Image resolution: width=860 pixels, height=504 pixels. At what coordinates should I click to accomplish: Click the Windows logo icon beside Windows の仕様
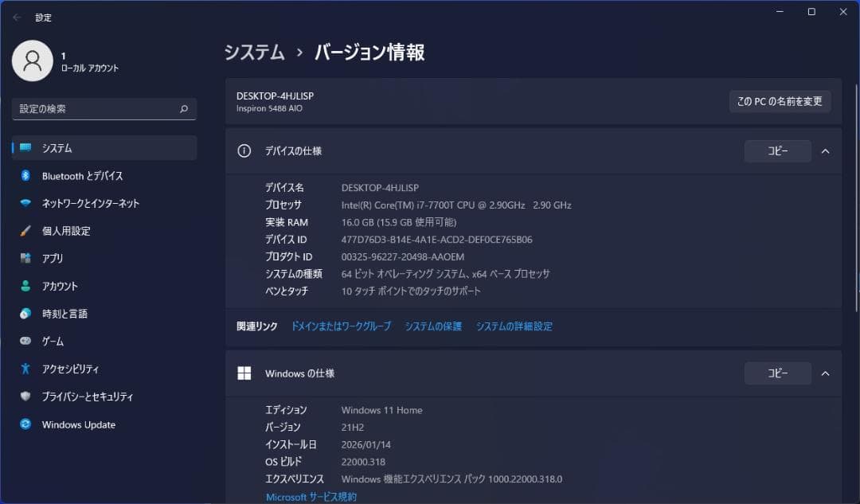(244, 373)
